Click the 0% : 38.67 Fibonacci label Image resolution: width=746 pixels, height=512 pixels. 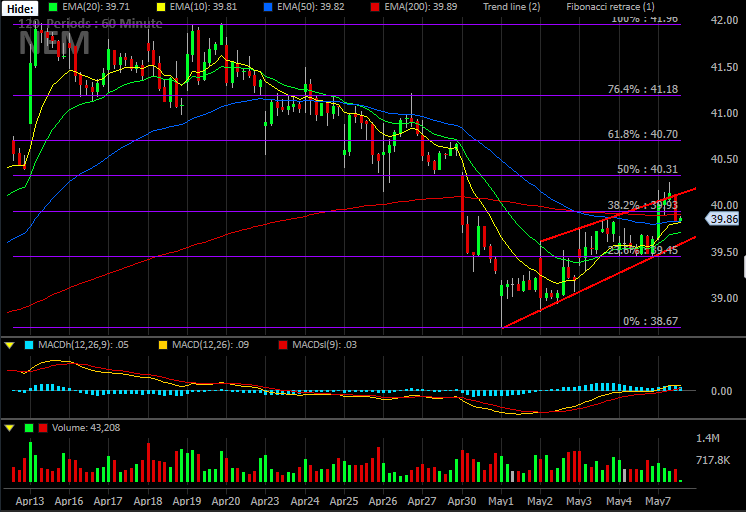pyautogui.click(x=650, y=321)
